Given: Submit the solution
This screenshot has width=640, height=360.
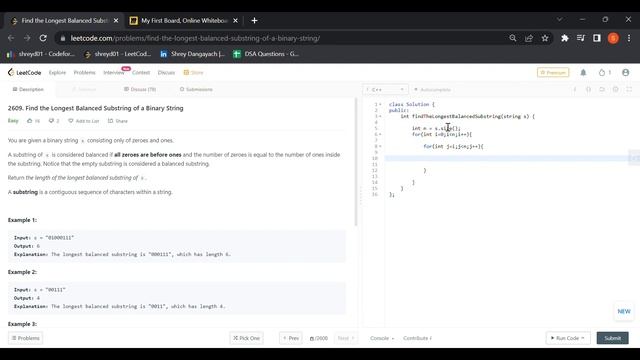Looking at the screenshot, I should point(613,338).
